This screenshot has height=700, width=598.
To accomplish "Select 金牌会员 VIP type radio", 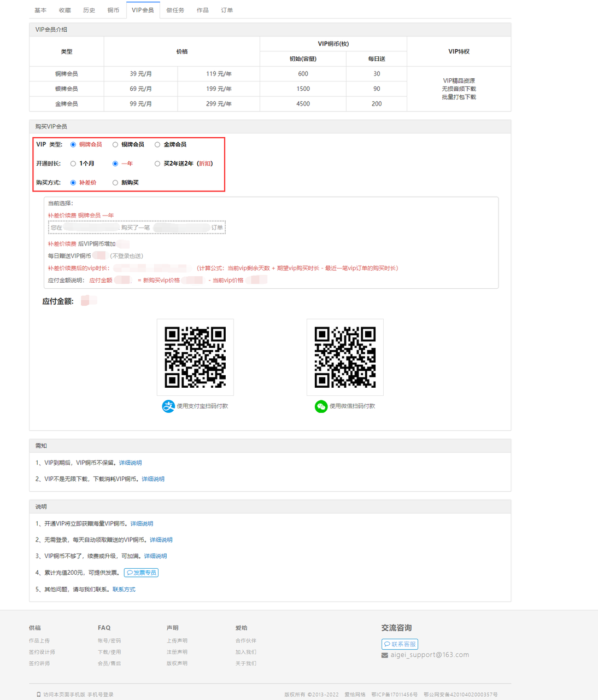I will point(157,144).
